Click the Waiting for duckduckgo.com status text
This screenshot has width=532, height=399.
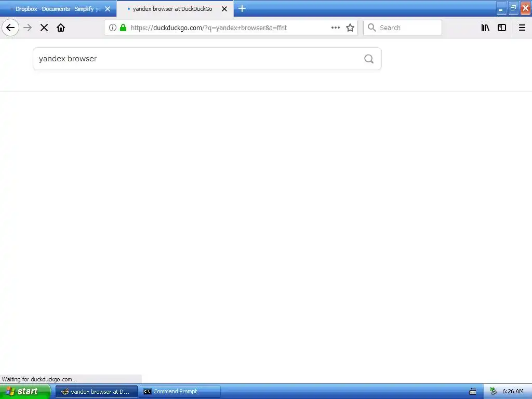coord(39,379)
